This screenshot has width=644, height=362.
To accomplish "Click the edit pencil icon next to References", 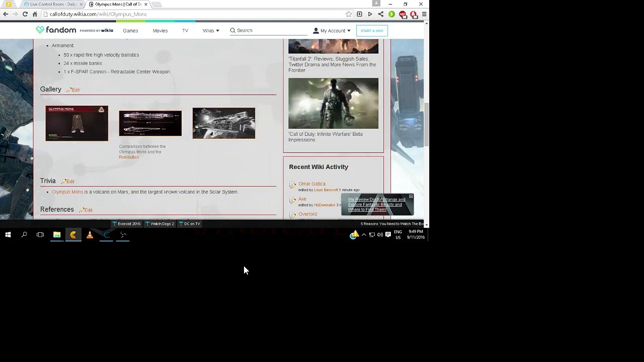I will pyautogui.click(x=82, y=210).
